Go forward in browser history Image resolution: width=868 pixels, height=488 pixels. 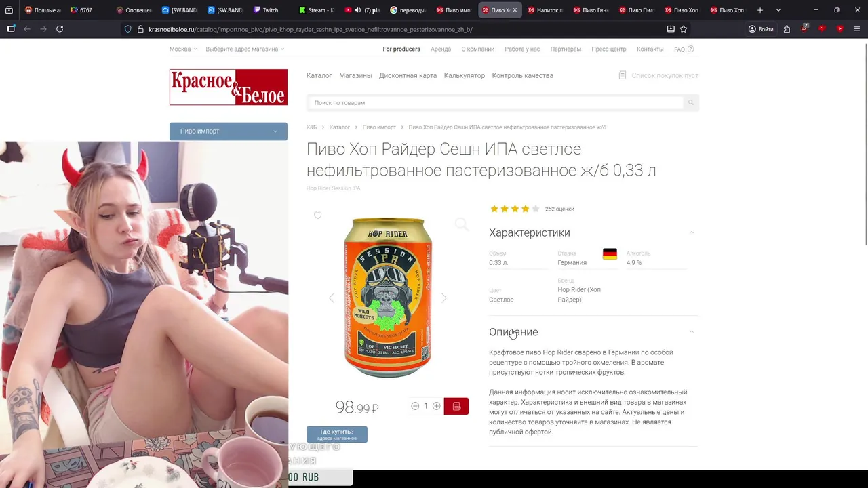click(x=43, y=29)
